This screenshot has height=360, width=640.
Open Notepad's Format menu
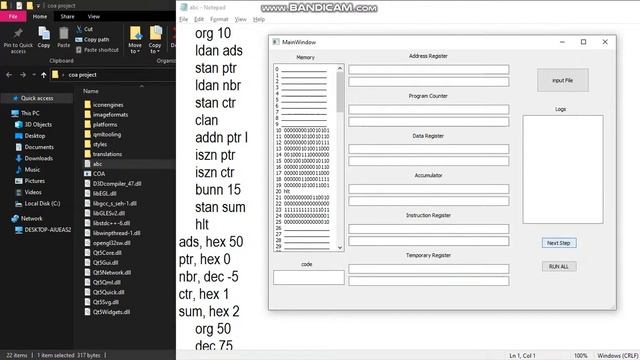[219, 19]
